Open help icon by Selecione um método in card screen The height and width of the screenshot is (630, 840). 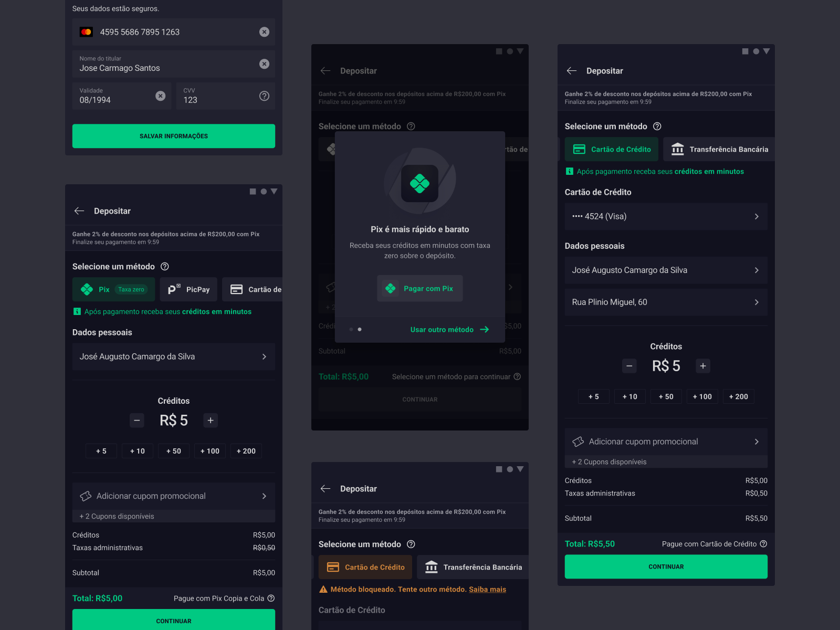click(657, 127)
